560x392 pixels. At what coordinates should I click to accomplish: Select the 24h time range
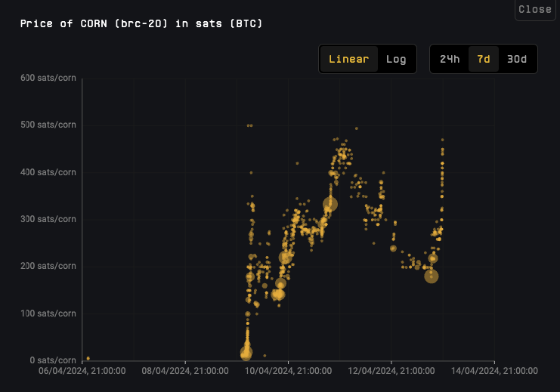pos(450,59)
